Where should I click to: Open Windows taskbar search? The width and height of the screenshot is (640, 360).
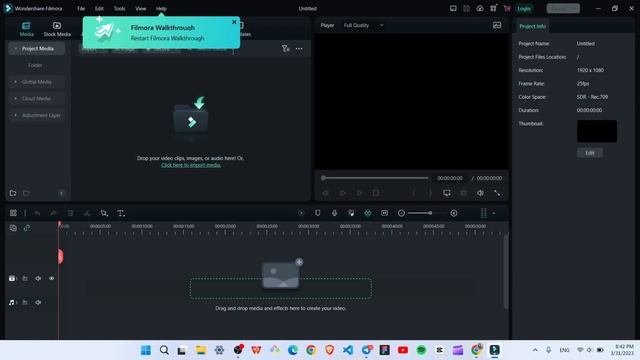pos(164,350)
